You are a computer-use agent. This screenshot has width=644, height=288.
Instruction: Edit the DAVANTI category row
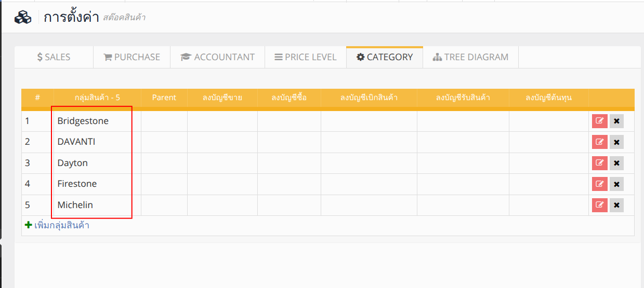(599, 142)
